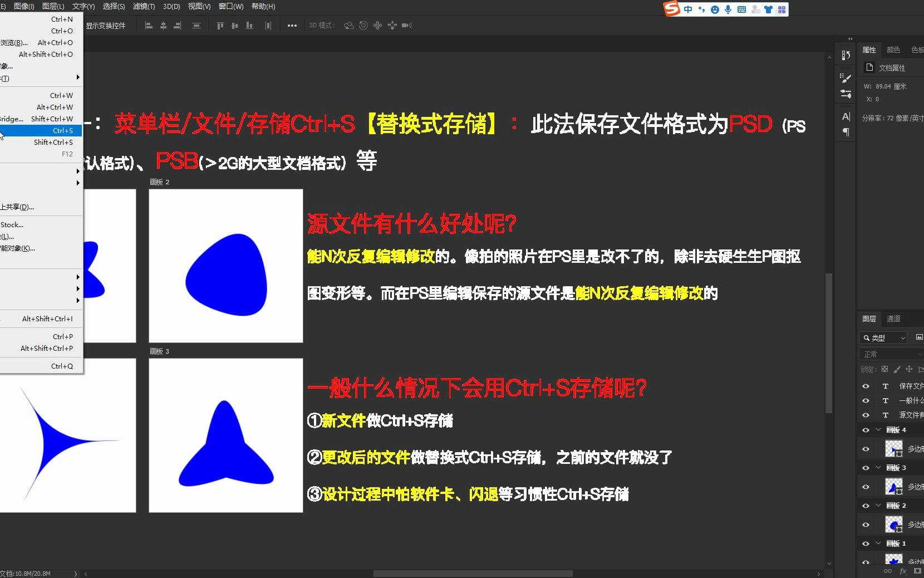Click the 画板 2 artboard label on canvas
The width and height of the screenshot is (924, 578).
[160, 182]
